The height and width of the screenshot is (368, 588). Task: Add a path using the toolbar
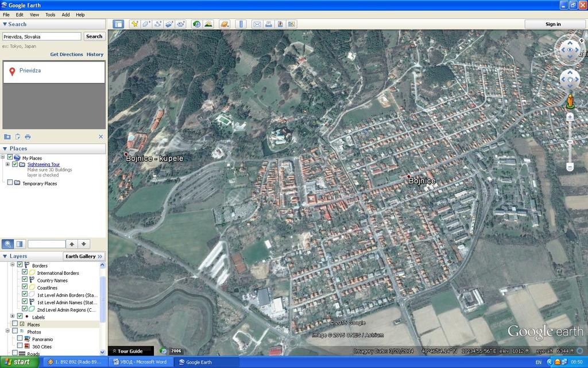(157, 24)
